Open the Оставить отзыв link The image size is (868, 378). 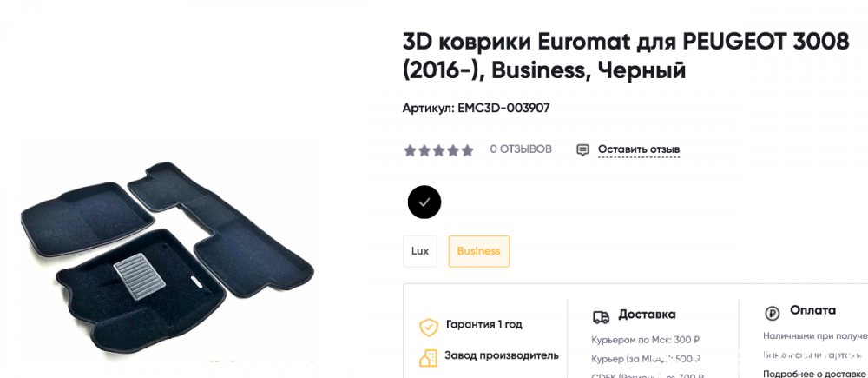(639, 149)
